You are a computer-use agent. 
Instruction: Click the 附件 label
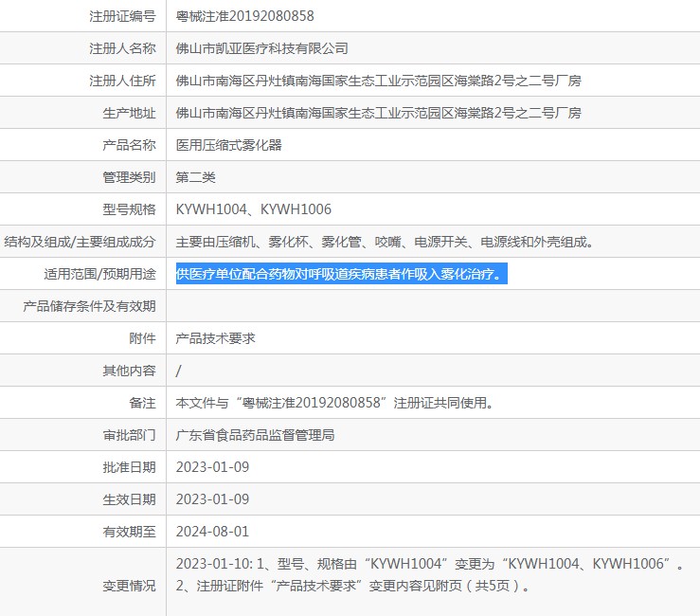point(142,338)
